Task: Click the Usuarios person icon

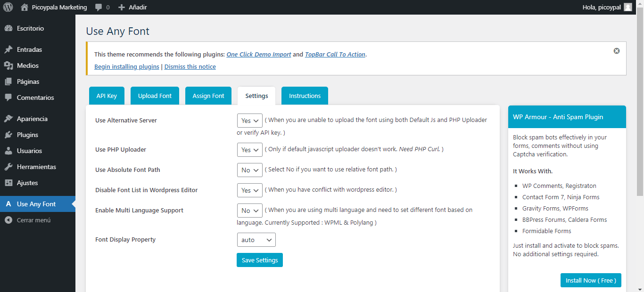Action: click(x=8, y=151)
